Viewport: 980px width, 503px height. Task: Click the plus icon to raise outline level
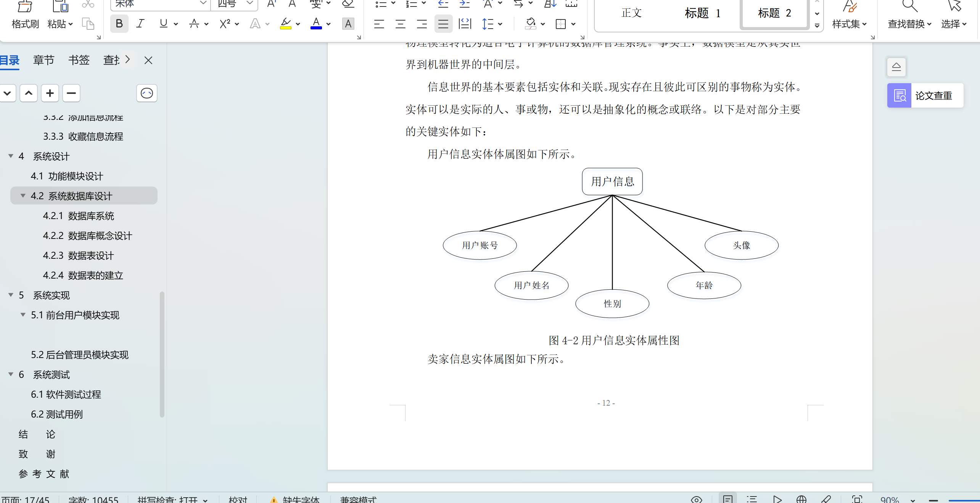(x=50, y=93)
